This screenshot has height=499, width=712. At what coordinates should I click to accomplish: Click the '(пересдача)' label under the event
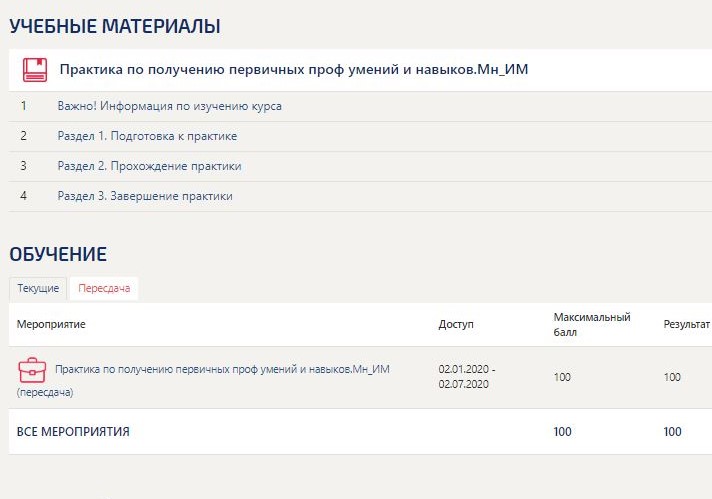45,392
